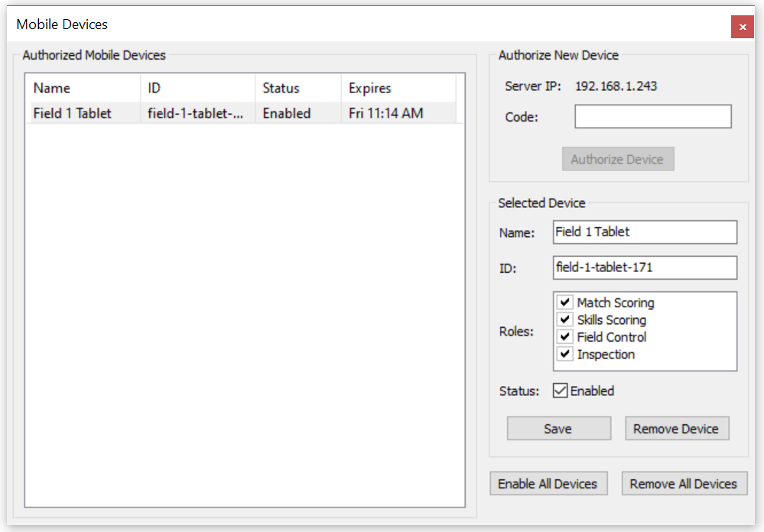Sort the list by Name column header
The image size is (764, 532).
[83, 88]
